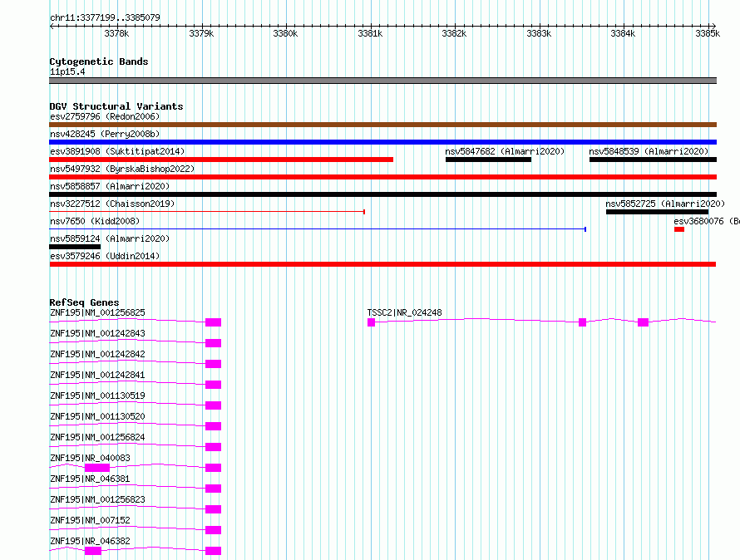Viewport: 740px width, 560px height.
Task: Click the ZNF195|NM_007152 transcript label
Action: click(x=90, y=520)
